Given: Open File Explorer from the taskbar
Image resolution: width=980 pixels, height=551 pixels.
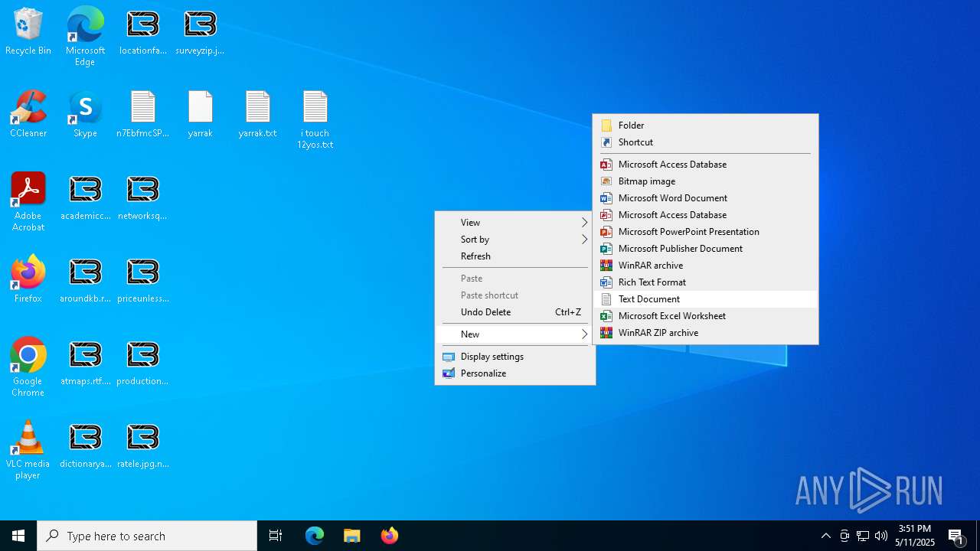Looking at the screenshot, I should coord(352,536).
